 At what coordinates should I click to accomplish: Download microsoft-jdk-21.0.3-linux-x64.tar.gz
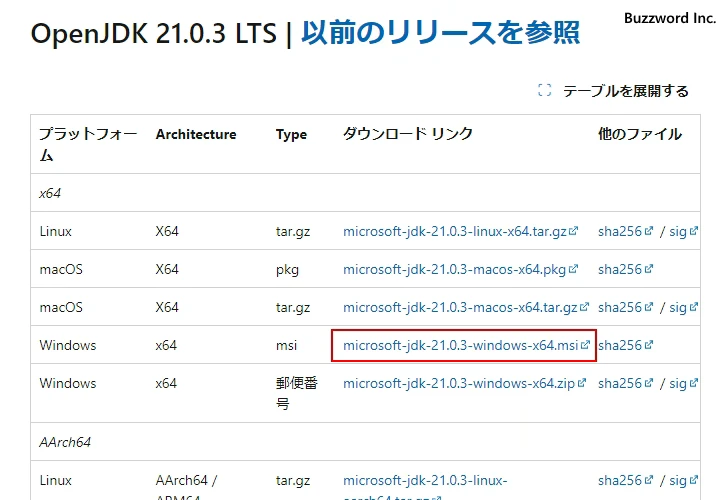tap(455, 231)
